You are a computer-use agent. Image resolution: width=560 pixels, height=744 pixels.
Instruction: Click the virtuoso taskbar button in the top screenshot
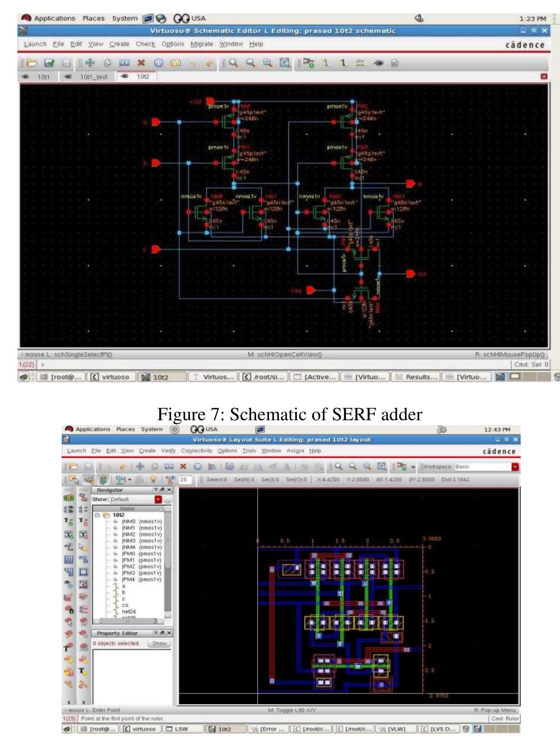click(x=110, y=377)
